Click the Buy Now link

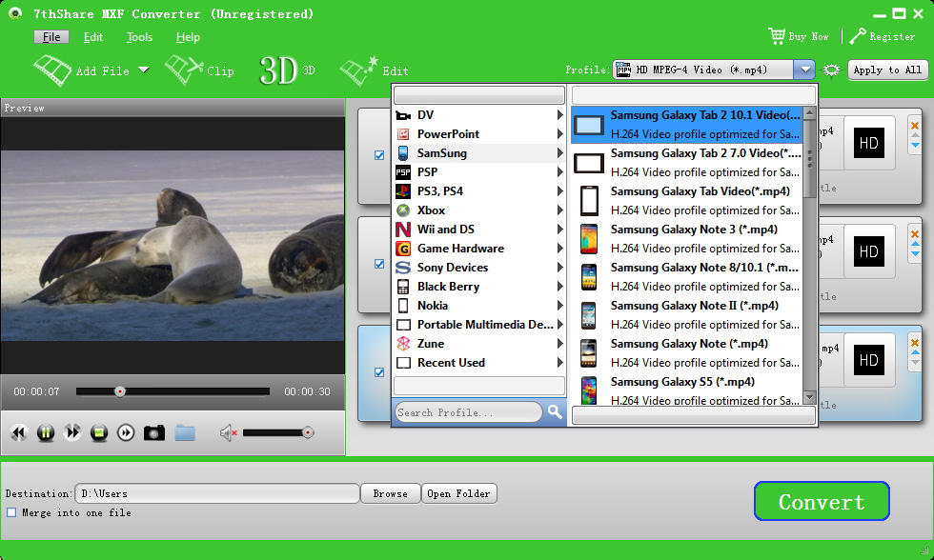(809, 36)
